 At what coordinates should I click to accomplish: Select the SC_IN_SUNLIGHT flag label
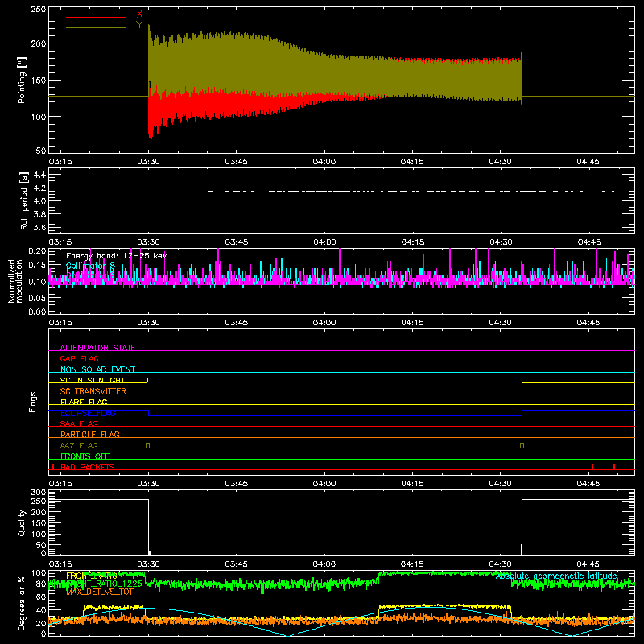pyautogui.click(x=93, y=380)
